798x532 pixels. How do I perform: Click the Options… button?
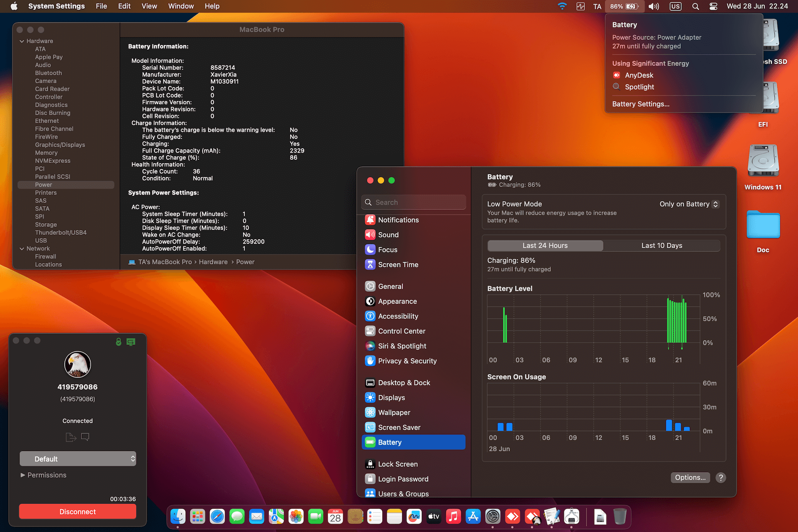pyautogui.click(x=690, y=478)
